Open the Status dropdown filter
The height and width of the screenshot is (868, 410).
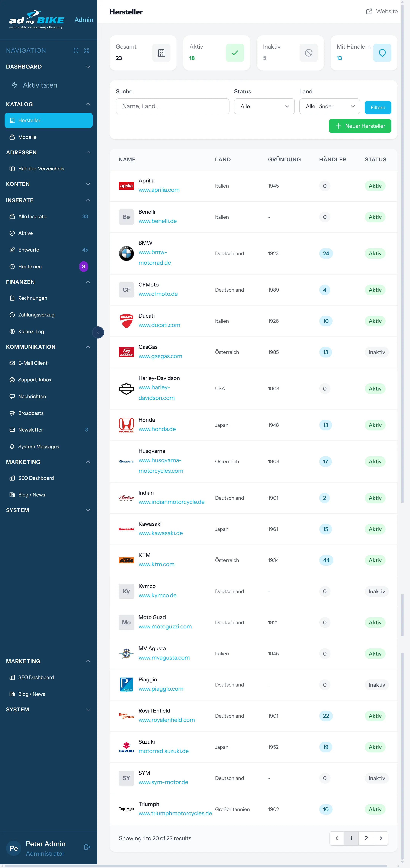pos(264,107)
